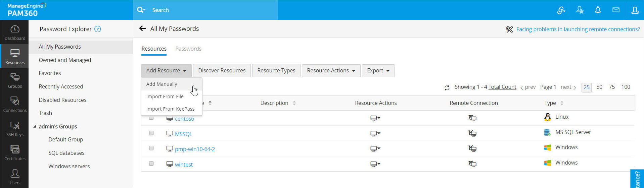The image size is (644, 188).
Task: Click the refresh icon beside Showing count
Action: [x=447, y=87]
